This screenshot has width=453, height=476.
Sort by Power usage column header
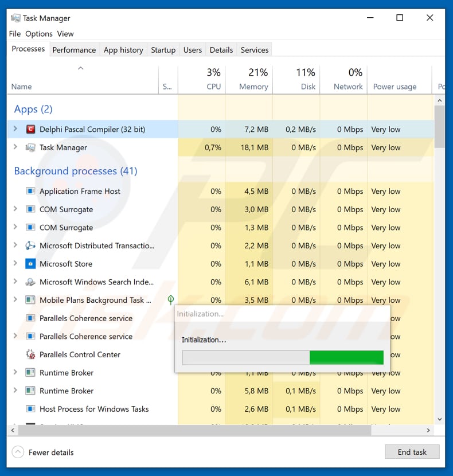pyautogui.click(x=399, y=80)
